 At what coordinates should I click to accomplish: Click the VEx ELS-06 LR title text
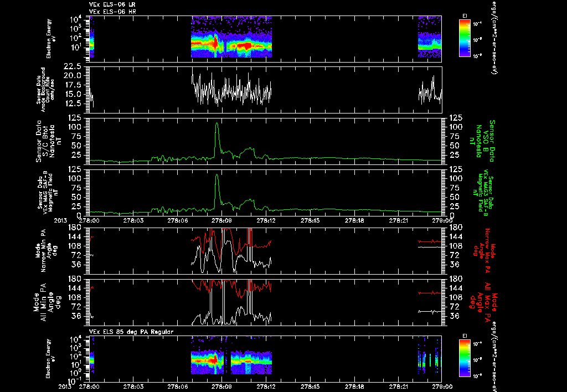112,4
